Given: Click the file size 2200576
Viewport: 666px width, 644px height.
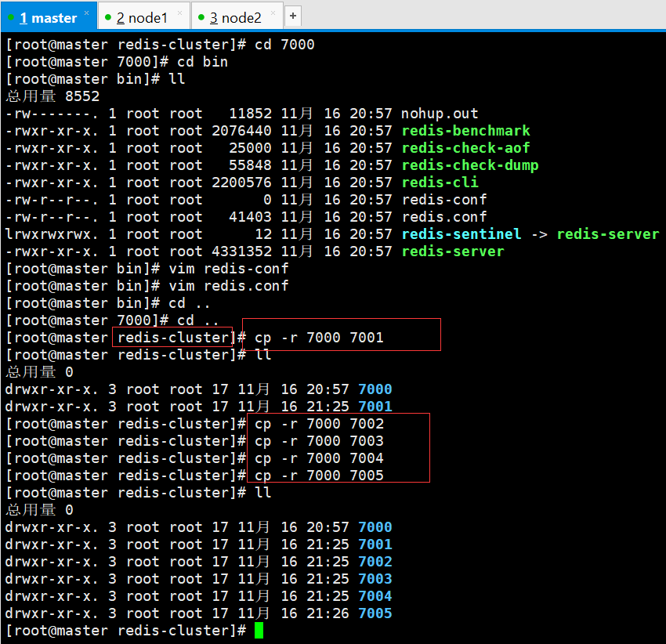Looking at the screenshot, I should (x=241, y=183).
